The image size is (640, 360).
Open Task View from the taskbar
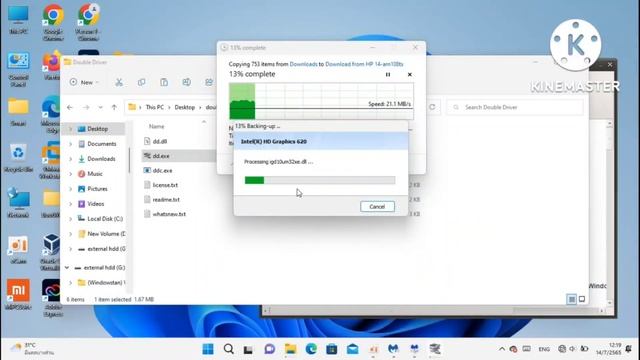248,349
